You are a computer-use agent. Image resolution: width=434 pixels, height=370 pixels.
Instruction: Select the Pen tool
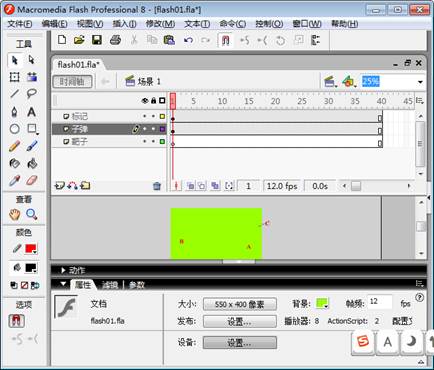(x=14, y=112)
